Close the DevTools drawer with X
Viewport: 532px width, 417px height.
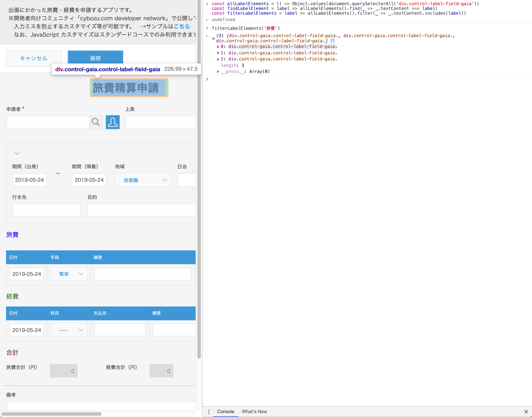(526, 412)
